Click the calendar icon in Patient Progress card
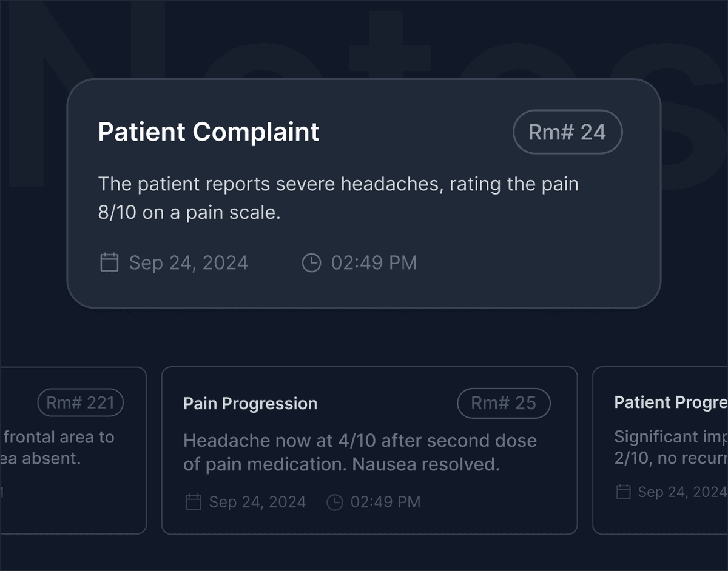The image size is (728, 571). (x=623, y=492)
